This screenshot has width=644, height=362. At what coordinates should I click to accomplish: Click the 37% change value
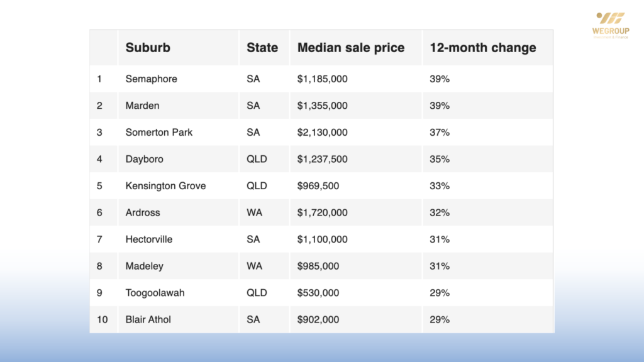pyautogui.click(x=440, y=133)
